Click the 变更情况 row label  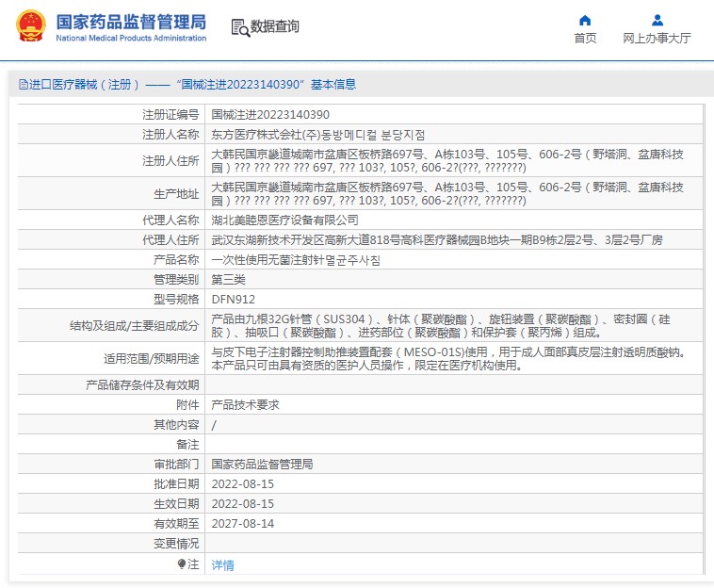click(176, 544)
